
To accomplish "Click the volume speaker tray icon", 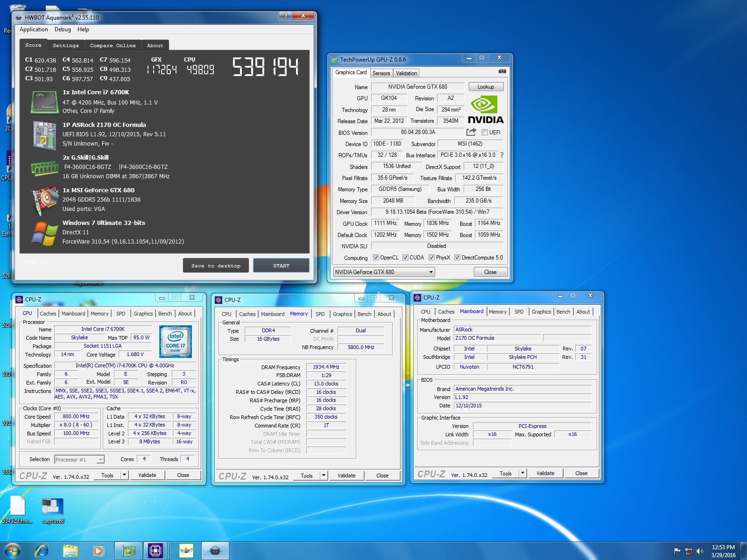I will coord(700,551).
